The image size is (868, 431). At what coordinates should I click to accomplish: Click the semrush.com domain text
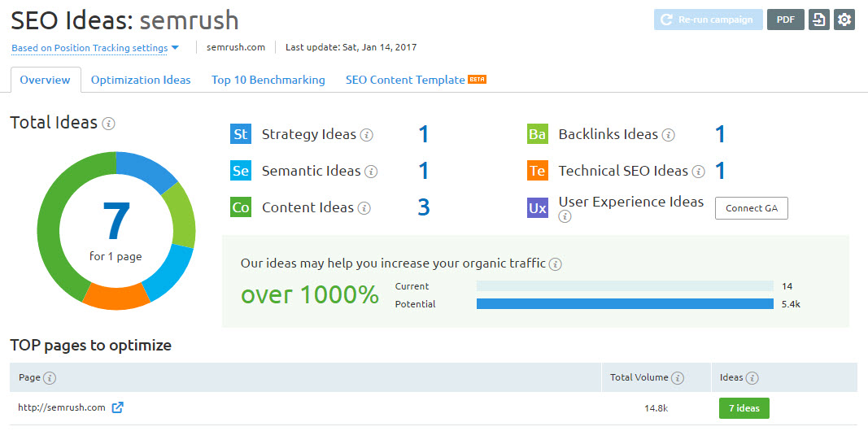click(x=236, y=48)
